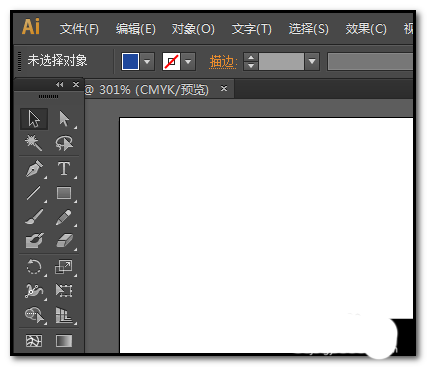Select the Lasso tool
Viewport: 427px width, 367px height.
coord(64,143)
